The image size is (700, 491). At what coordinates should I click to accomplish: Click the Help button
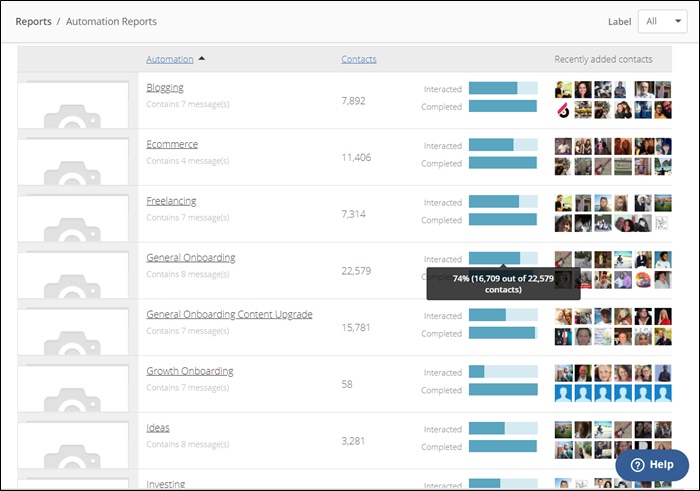pos(652,465)
